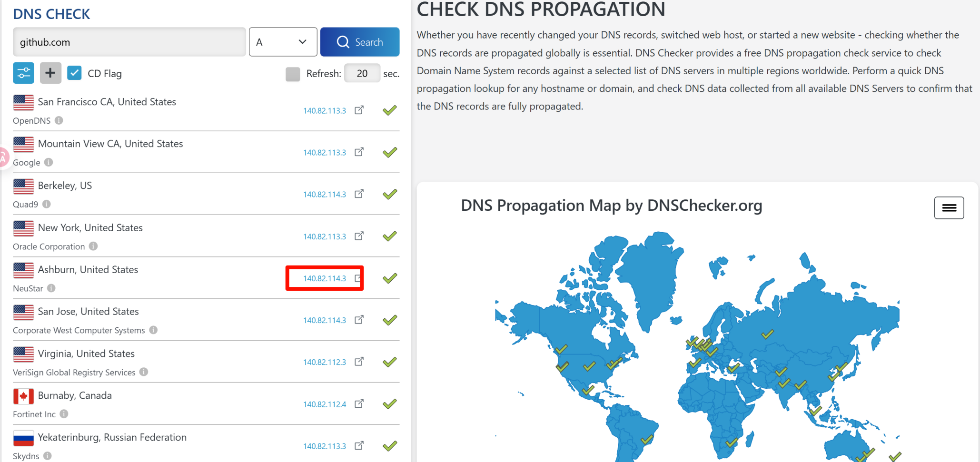The height and width of the screenshot is (462, 980).
Task: Enable the Refresh auto-reload checkbox
Action: (x=293, y=74)
